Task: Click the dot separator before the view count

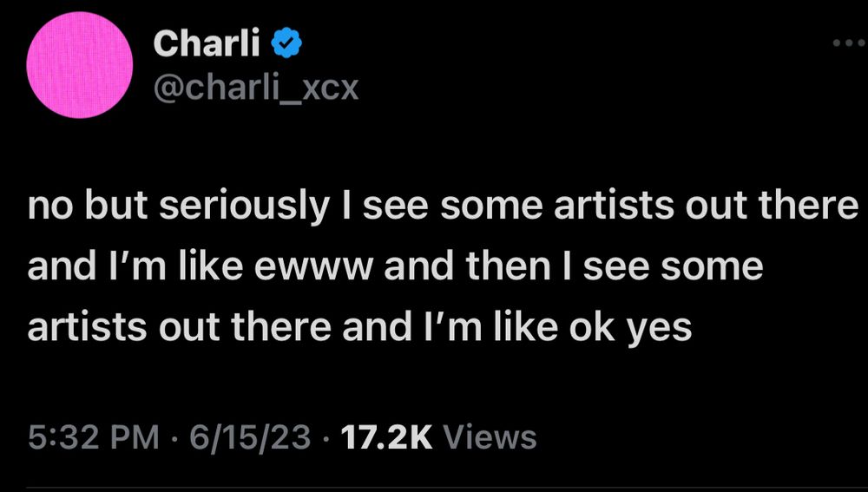Action: click(x=326, y=436)
